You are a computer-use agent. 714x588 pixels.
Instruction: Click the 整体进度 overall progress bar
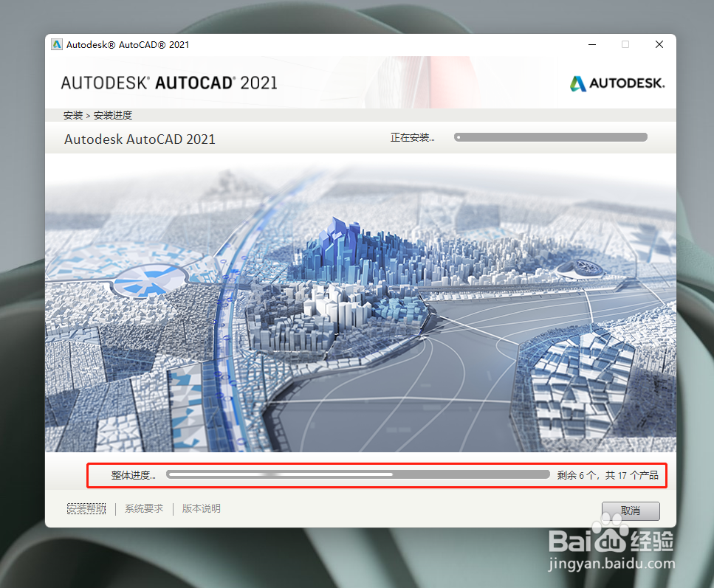(x=358, y=475)
